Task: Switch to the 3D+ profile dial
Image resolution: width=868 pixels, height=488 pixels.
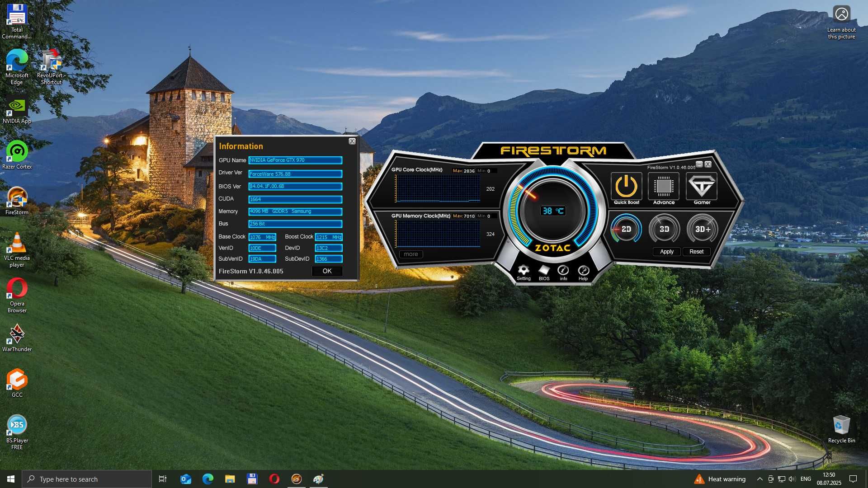Action: pyautogui.click(x=703, y=229)
